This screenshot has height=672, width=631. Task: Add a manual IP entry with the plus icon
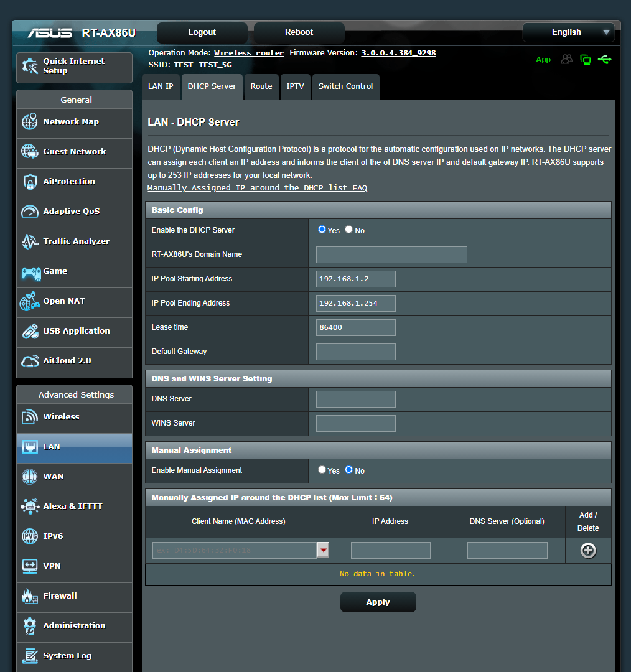point(587,550)
